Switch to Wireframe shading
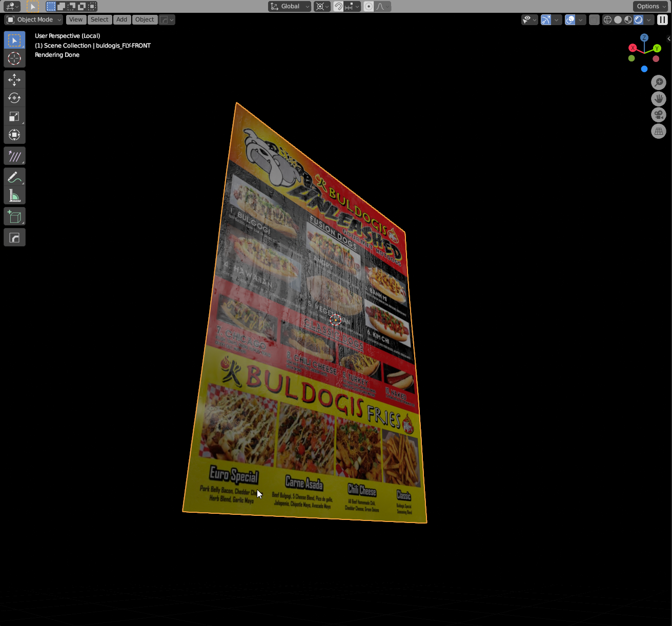The image size is (672, 626). point(607,19)
